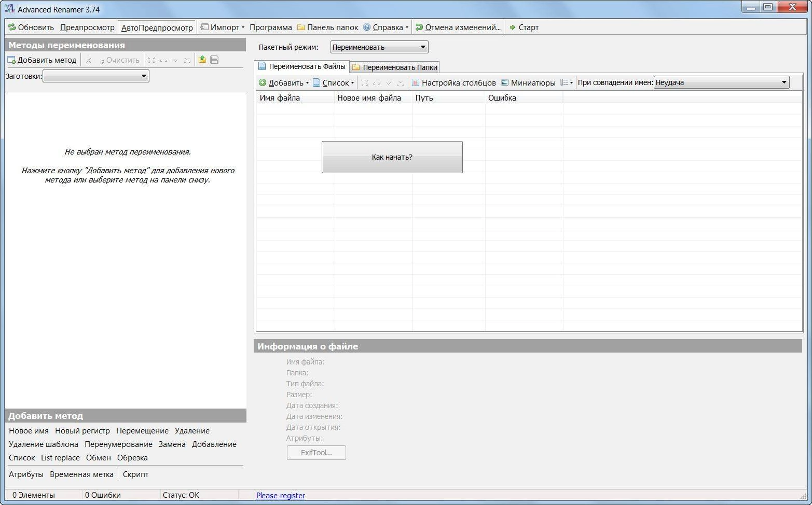
Task: Open the Справка help dropdown
Action: pos(386,27)
